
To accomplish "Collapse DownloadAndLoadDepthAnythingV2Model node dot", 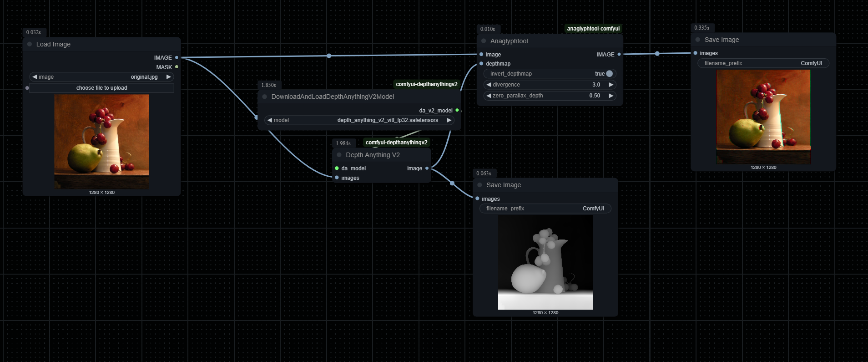I will pos(264,97).
